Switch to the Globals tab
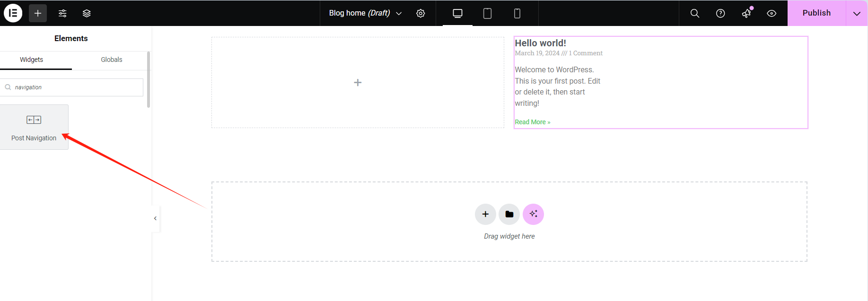The width and height of the screenshot is (868, 301). pyautogui.click(x=111, y=60)
